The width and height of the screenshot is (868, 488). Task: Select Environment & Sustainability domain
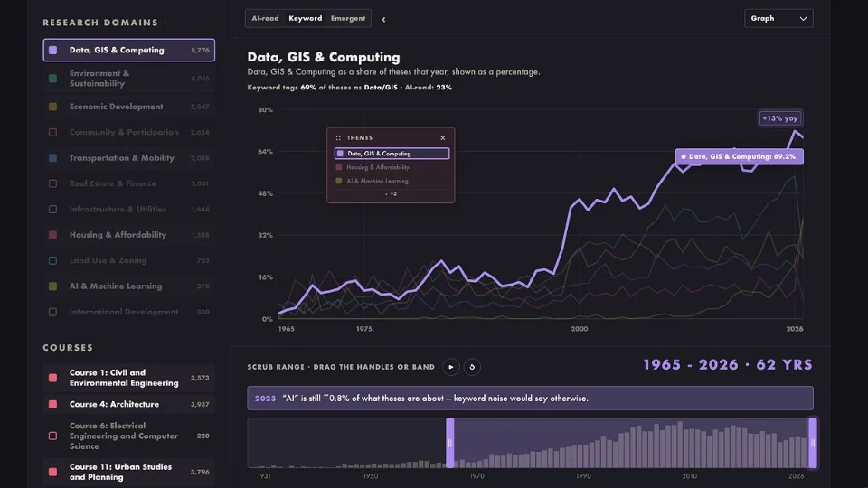point(129,79)
